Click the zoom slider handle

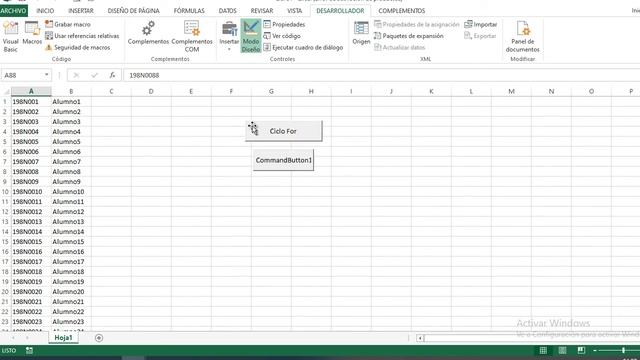click(x=623, y=350)
